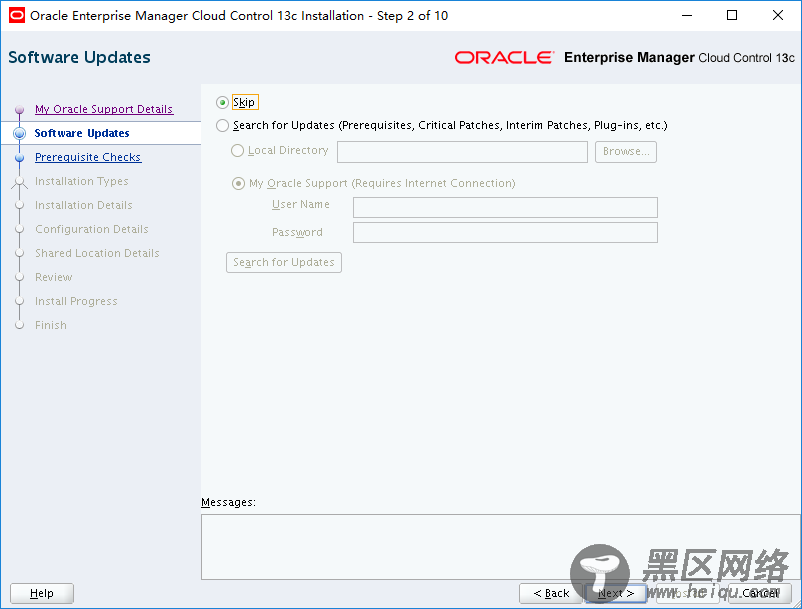Click the Installation Types step label
802x609 pixels.
(x=82, y=181)
